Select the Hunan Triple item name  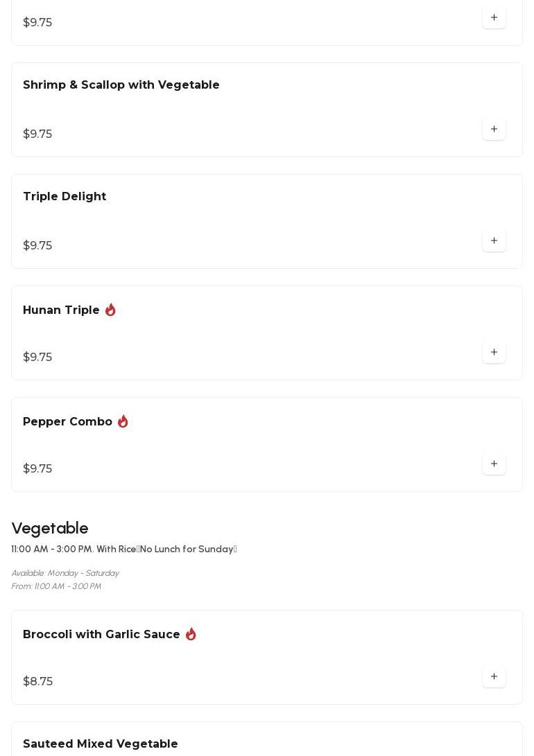[61, 310]
